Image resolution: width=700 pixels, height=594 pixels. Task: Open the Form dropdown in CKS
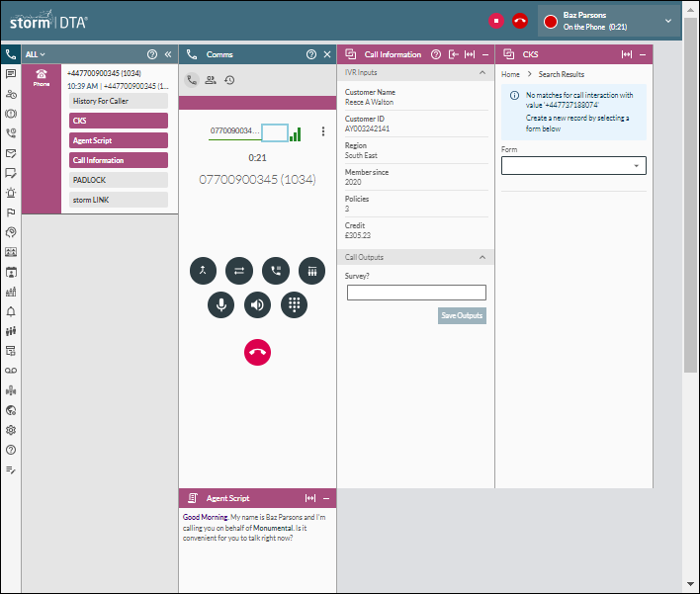pos(573,166)
